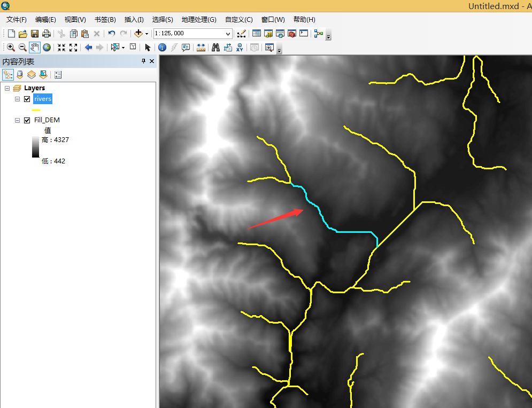Click the Editor toolbar icon
Image resolution: width=532 pixels, height=408 pixels.
tap(241, 34)
